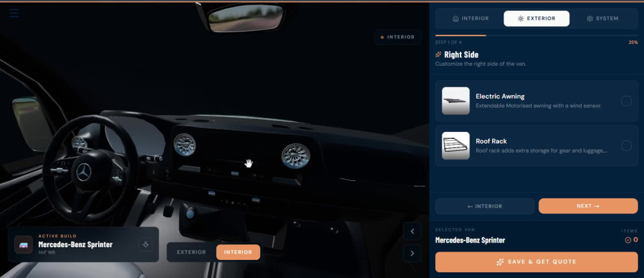This screenshot has width=644, height=278.
Task: Click Save & Get Quote
Action: coord(536,261)
